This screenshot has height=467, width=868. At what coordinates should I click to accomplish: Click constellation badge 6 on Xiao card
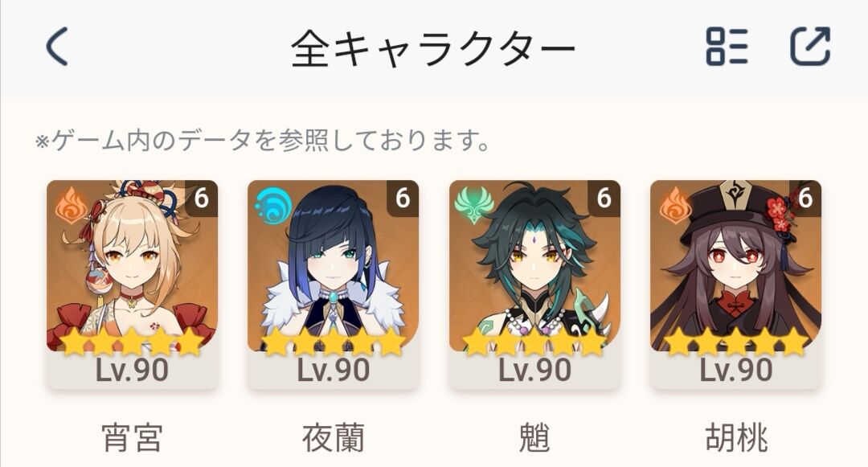point(604,198)
